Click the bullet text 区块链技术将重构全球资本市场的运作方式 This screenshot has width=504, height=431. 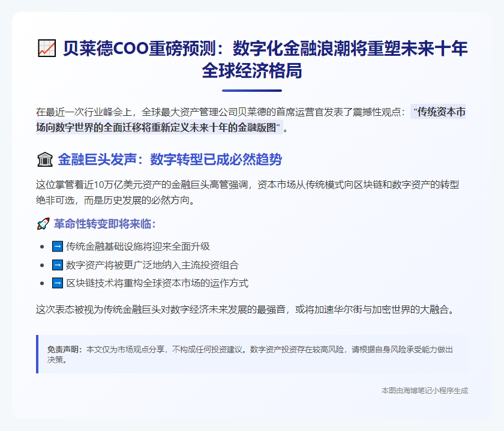pos(157,283)
